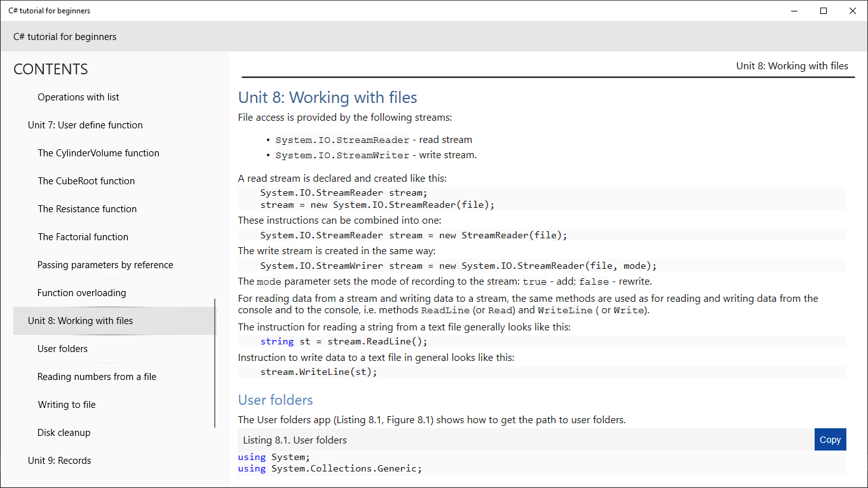Open The Resistance function topic
Image resolution: width=868 pixels, height=488 pixels.
click(87, 209)
